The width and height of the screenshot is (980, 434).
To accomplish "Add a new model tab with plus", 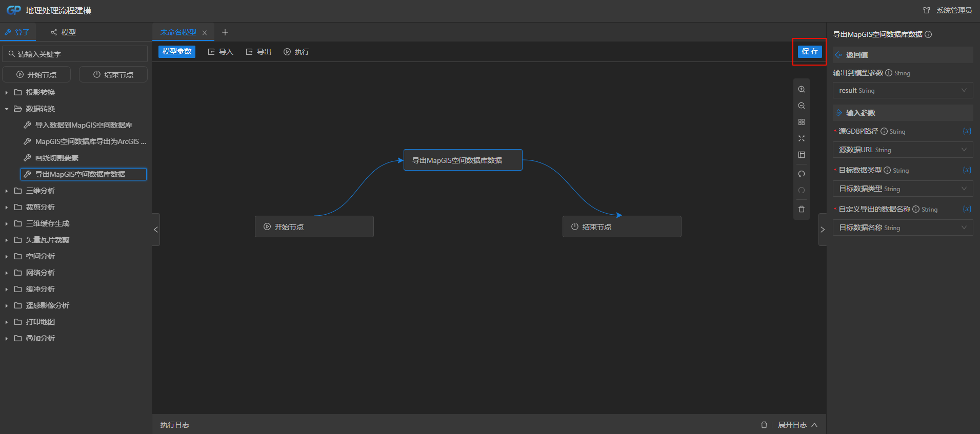I will click(x=225, y=32).
